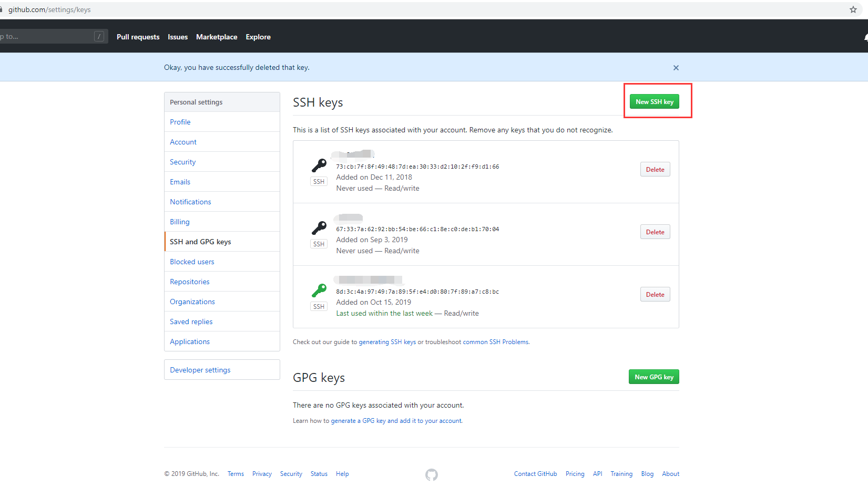
Task: Click fingerprint starting 8d:3c:4a:97
Action: pos(417,292)
